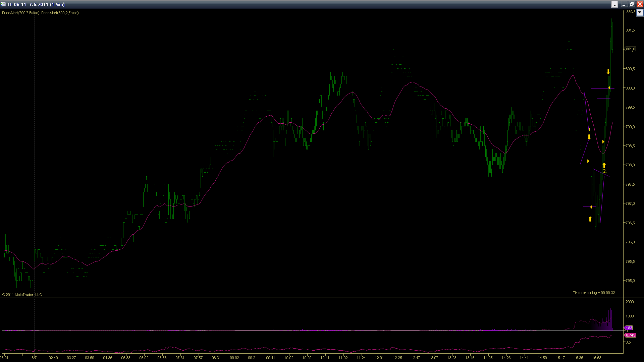Click the yellow triangle marker at the 797,0 level
This screenshot has height=362, width=644.
pyautogui.click(x=591, y=207)
